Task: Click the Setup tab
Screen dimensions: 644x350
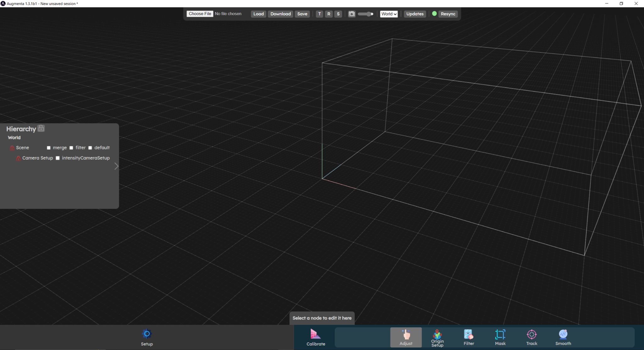Action: click(x=147, y=338)
